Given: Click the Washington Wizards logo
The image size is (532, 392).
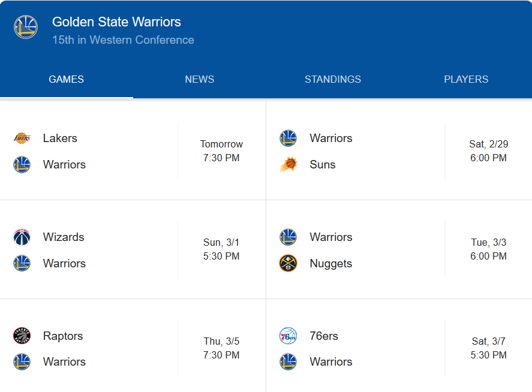Looking at the screenshot, I should tap(22, 237).
